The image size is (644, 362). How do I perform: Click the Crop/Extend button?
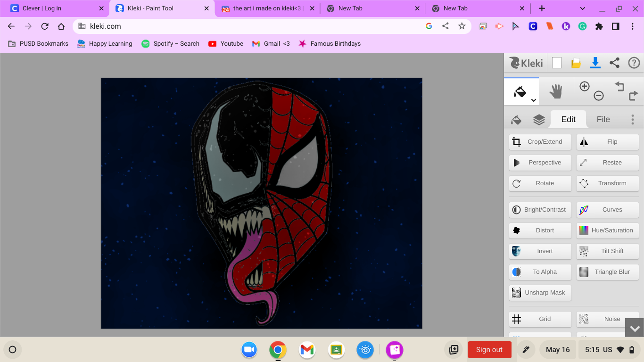[540, 142]
